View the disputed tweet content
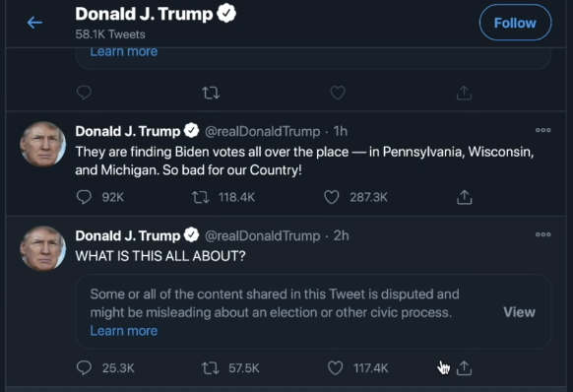The height and width of the screenshot is (392, 573). pos(519,312)
